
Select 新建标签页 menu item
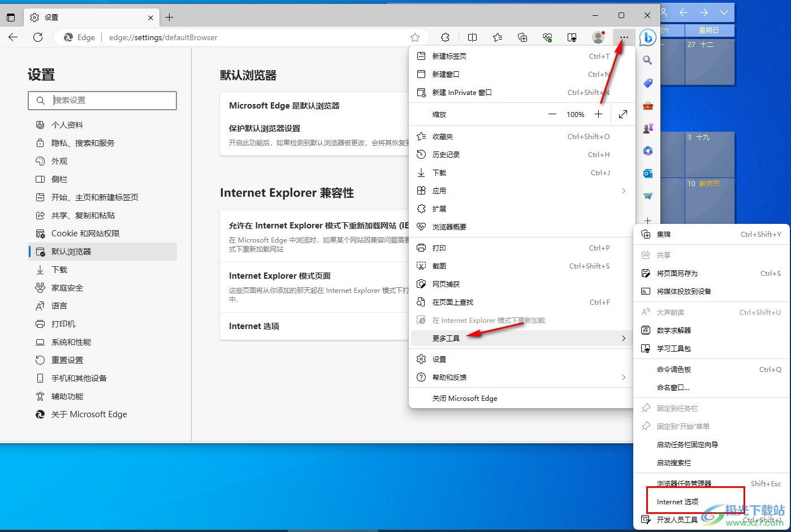[521, 56]
